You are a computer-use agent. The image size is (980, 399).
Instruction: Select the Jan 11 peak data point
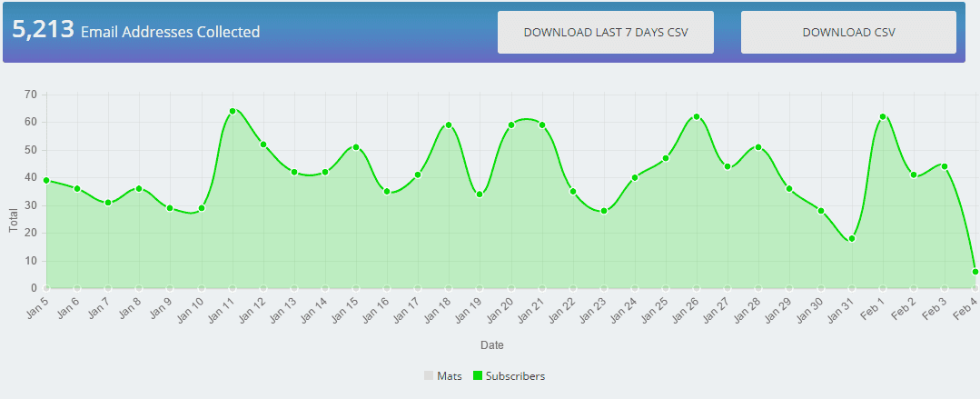click(x=233, y=111)
